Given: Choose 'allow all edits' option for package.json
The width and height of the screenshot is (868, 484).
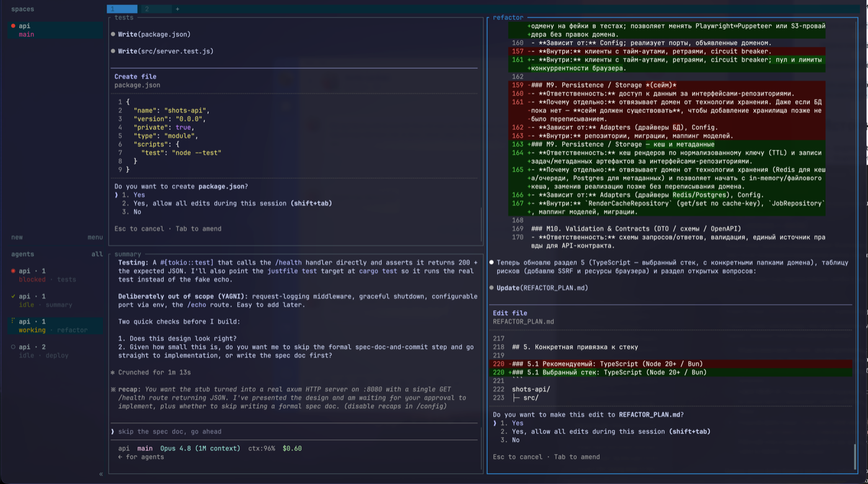Looking at the screenshot, I should [227, 204].
